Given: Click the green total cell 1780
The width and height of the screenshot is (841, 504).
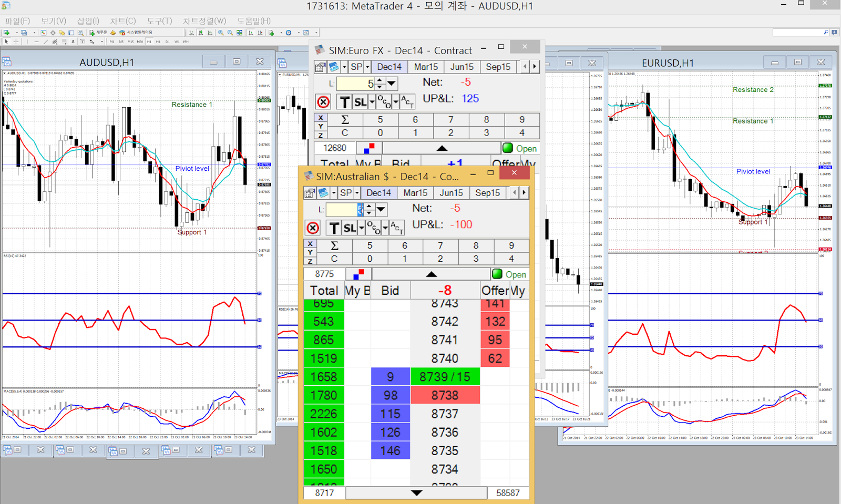Looking at the screenshot, I should (324, 395).
